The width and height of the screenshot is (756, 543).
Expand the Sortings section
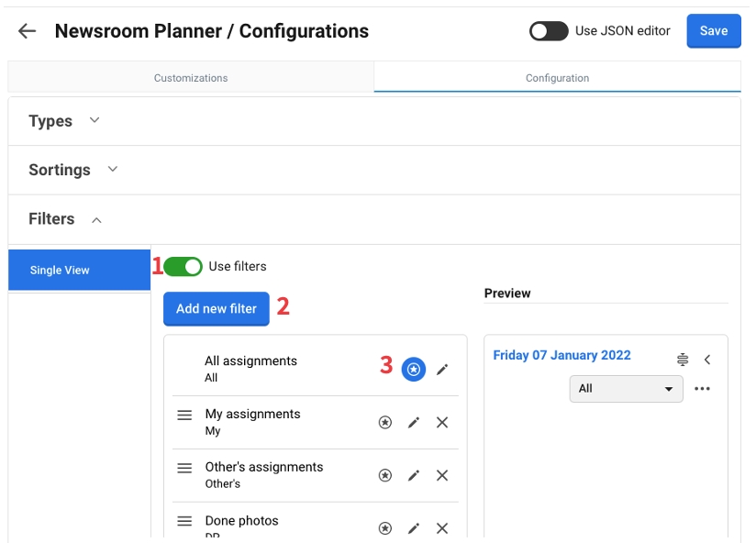113,169
